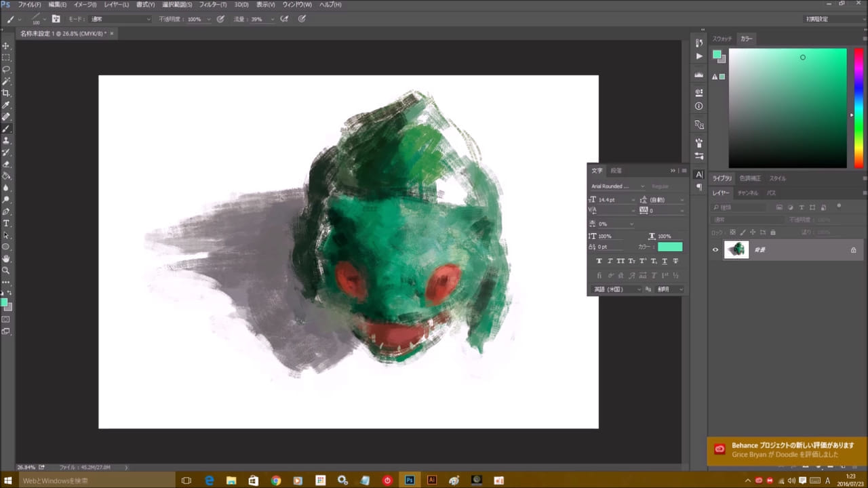Open the Paragraph panel icon

point(699,187)
